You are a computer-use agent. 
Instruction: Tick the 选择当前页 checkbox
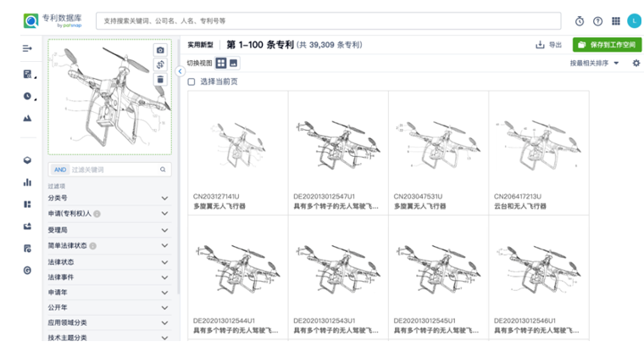tap(192, 81)
